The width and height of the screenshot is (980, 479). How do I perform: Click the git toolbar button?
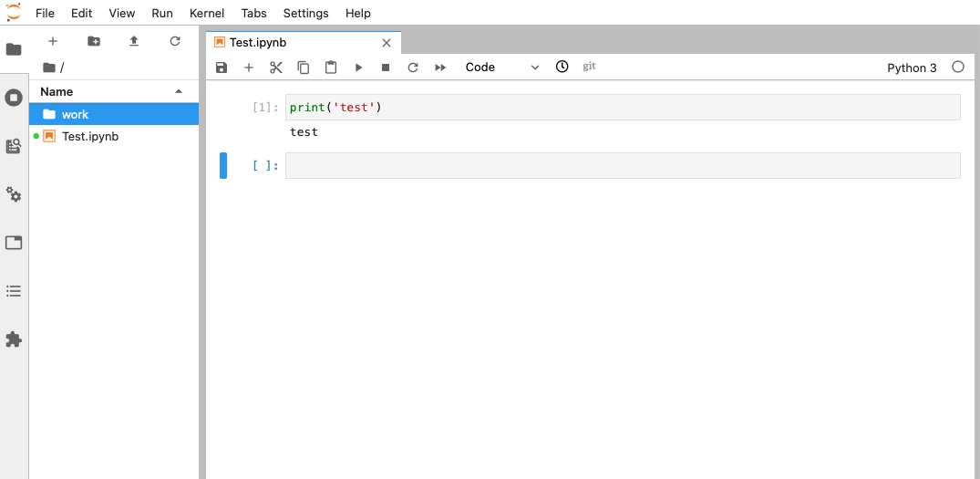(x=589, y=67)
